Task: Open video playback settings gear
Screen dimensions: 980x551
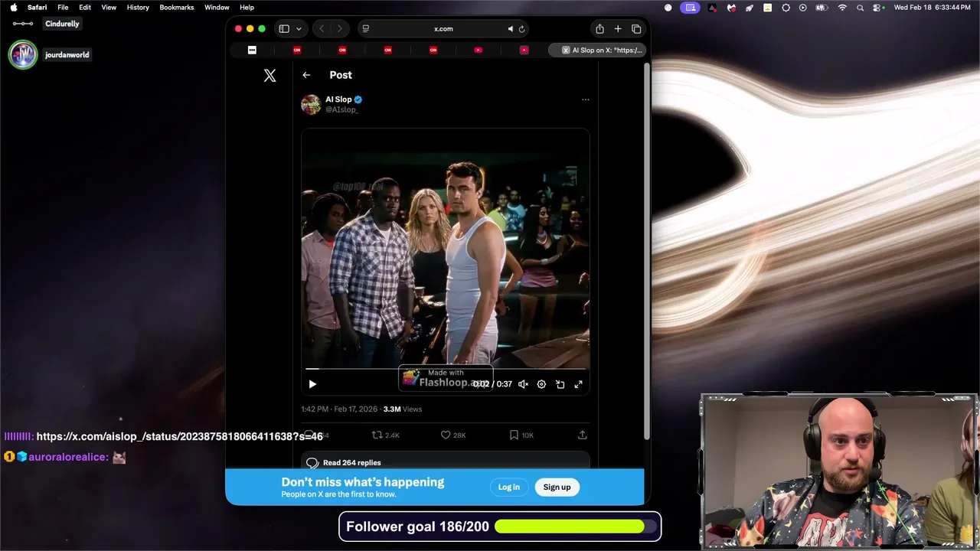Action: (541, 384)
